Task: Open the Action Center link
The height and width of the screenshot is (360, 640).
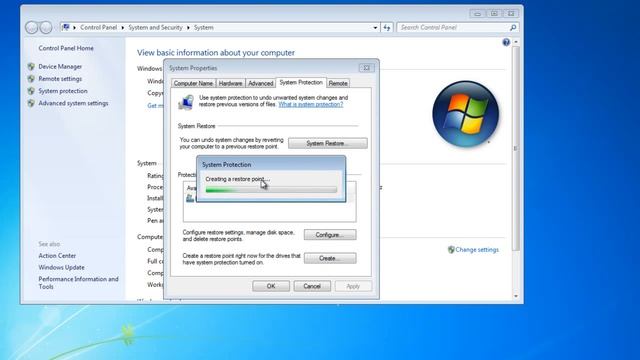Action: (x=57, y=256)
